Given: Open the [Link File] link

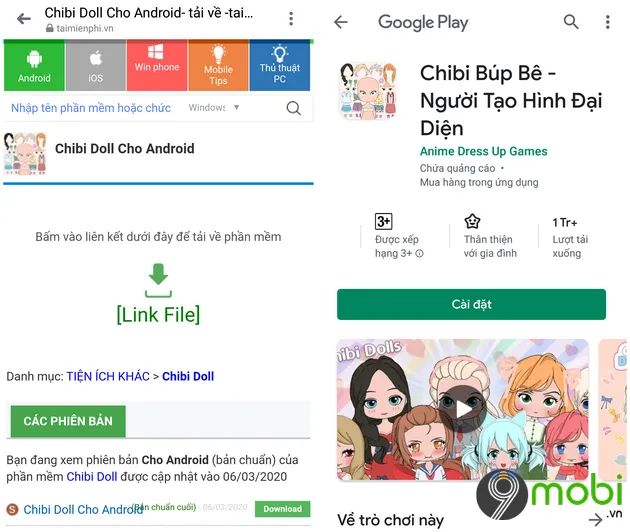Looking at the screenshot, I should 158,314.
